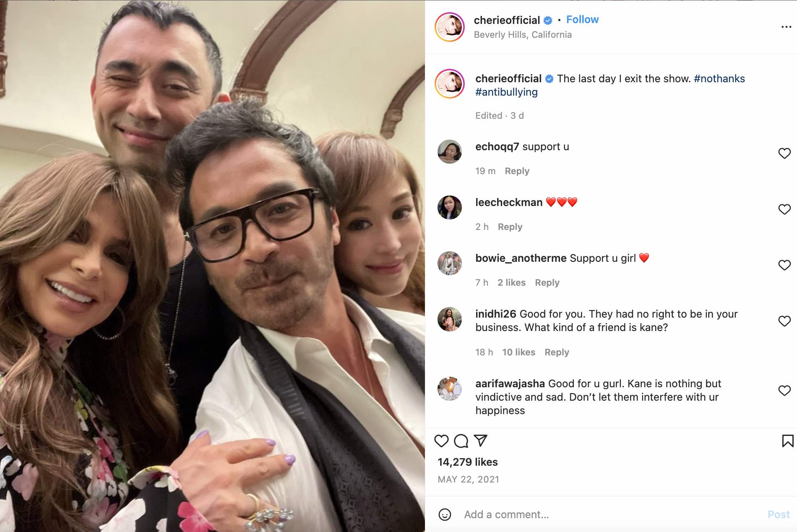Like leecheckman's comment heart

click(784, 209)
